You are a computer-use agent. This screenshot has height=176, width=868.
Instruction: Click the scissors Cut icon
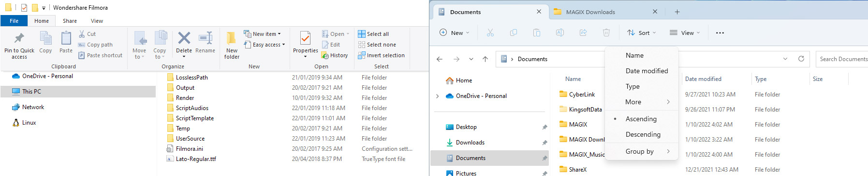coord(490,32)
